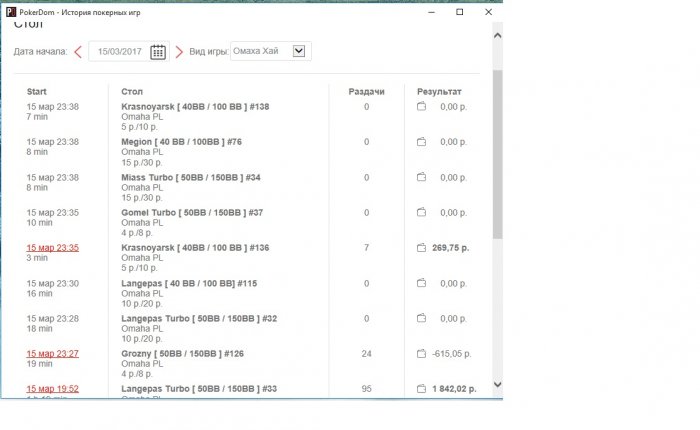Go to previous date with left arrow
This screenshot has width=700, height=430.
tap(78, 52)
